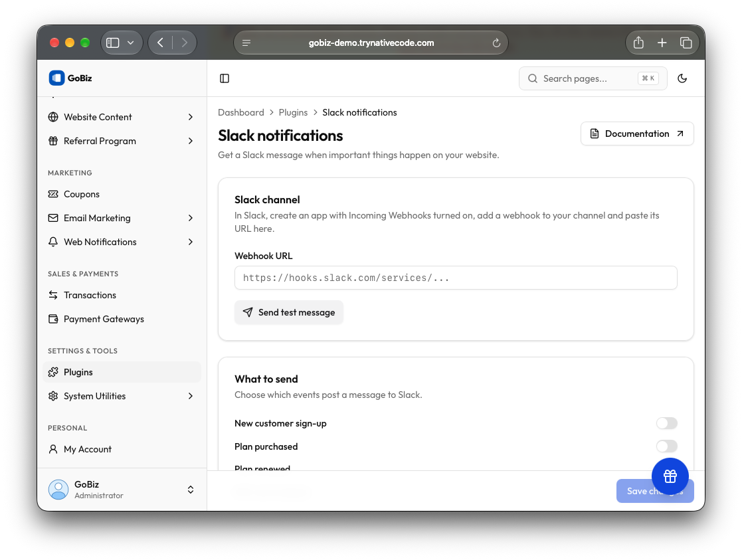This screenshot has width=742, height=560.
Task: Toggle the sidebar panel icon in page header
Action: (225, 78)
